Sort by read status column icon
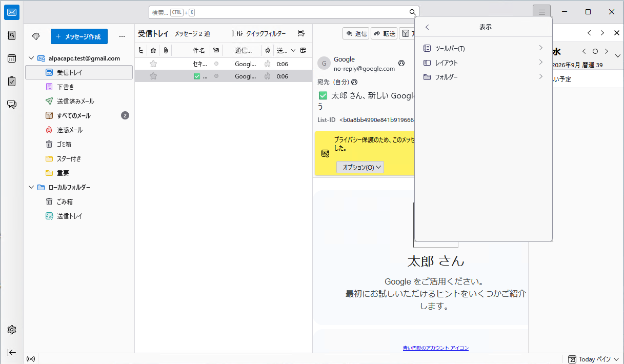This screenshot has width=624, height=364. (x=216, y=50)
